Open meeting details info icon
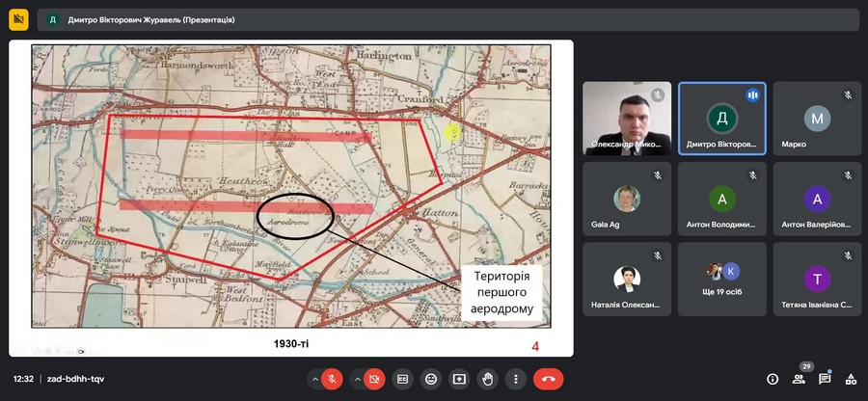The height and width of the screenshot is (401, 868). click(x=773, y=379)
